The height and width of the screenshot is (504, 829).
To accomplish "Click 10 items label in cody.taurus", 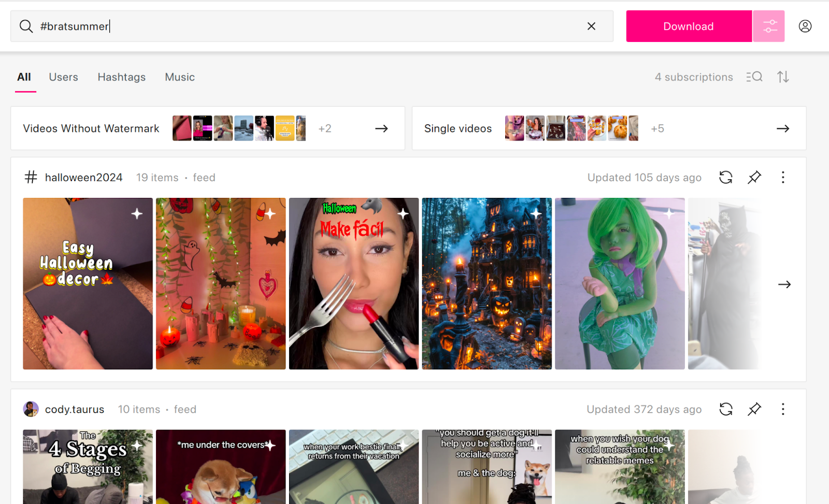I will point(139,409).
